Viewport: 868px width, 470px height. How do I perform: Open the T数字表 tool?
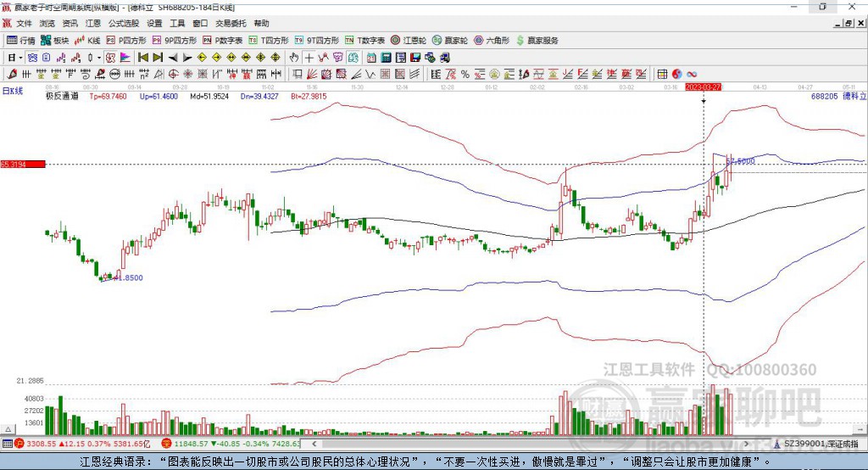coord(364,41)
